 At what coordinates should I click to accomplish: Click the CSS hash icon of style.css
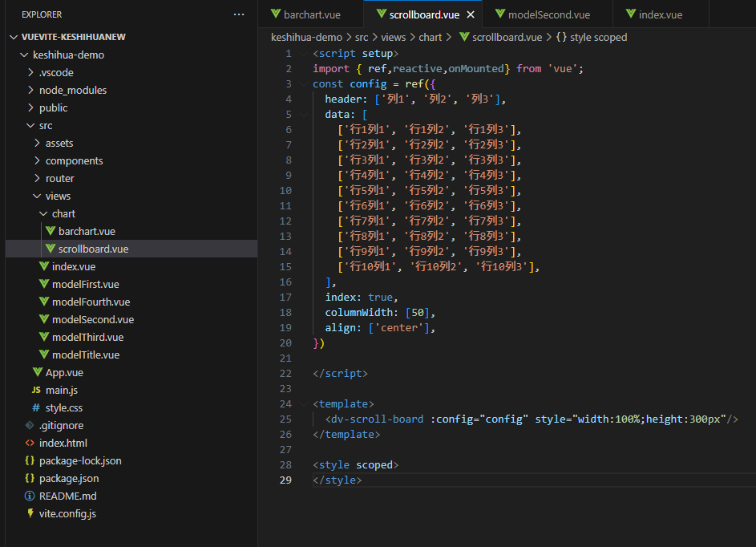click(35, 407)
